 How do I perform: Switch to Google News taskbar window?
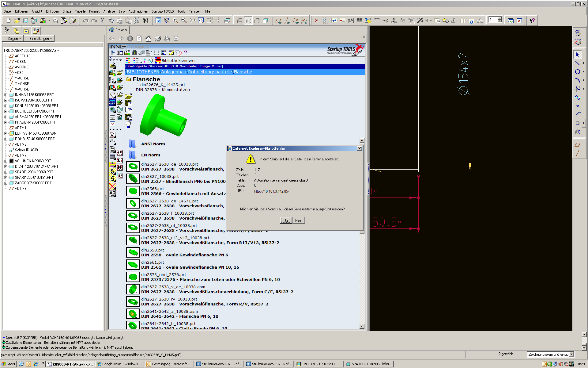119,364
